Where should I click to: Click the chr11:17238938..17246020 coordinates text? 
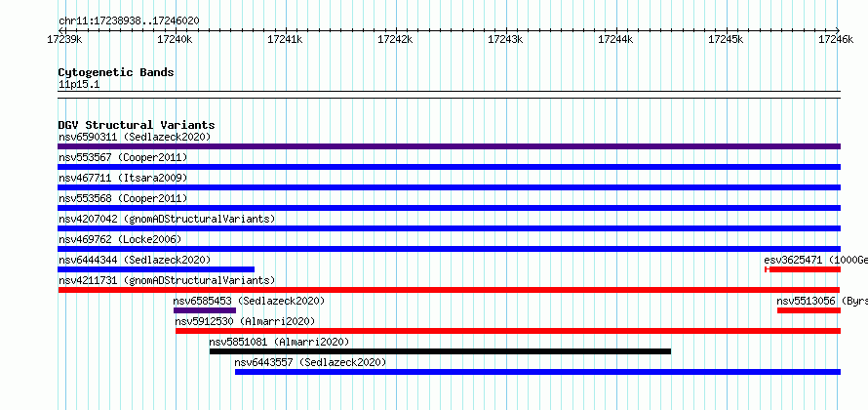(x=129, y=21)
